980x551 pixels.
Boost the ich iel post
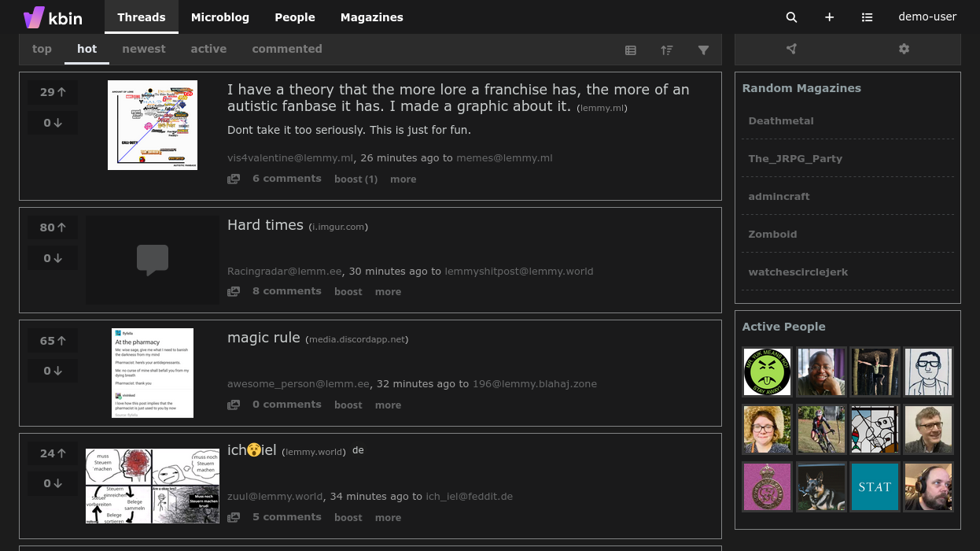(x=348, y=518)
